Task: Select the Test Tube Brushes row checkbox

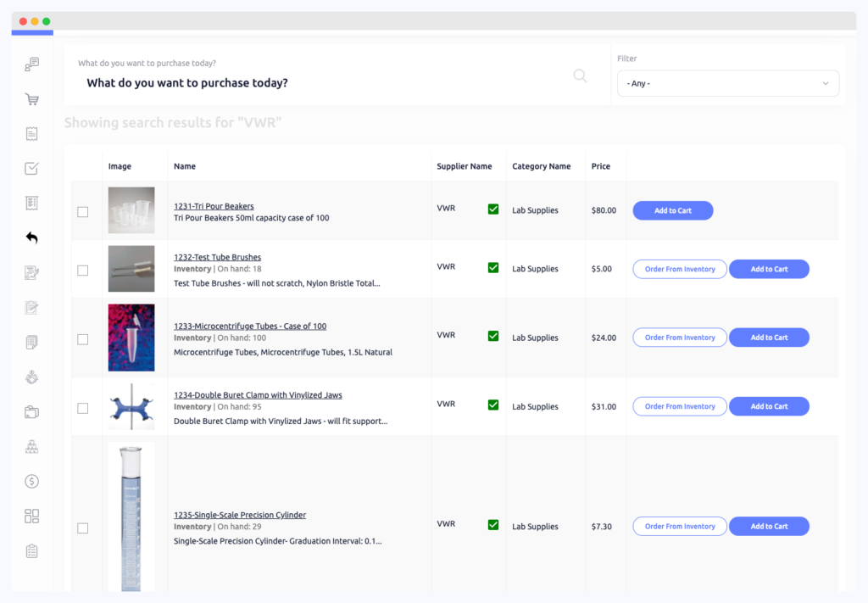Action: [x=82, y=271]
